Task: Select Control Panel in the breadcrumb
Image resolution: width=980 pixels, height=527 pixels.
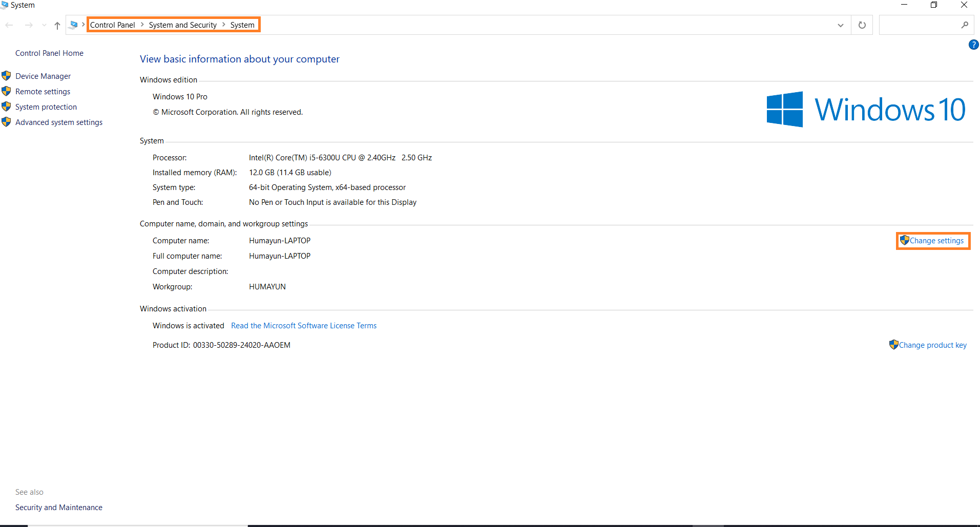Action: coord(113,25)
